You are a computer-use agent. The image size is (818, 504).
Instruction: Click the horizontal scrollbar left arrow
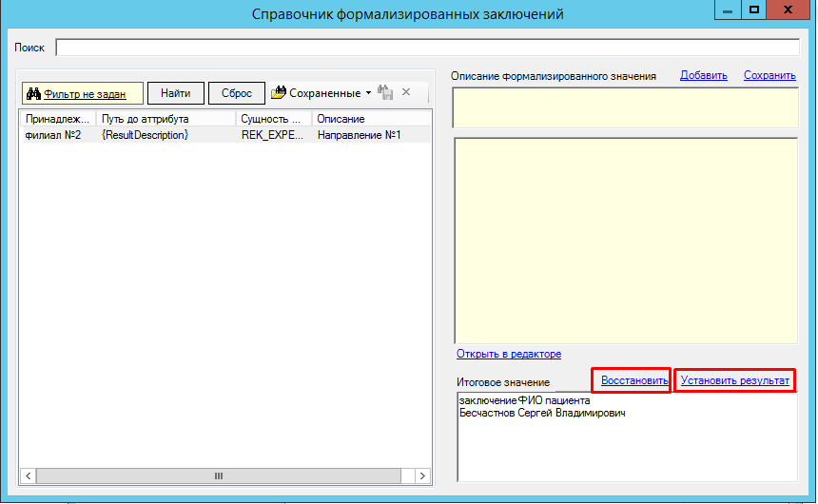point(29,475)
